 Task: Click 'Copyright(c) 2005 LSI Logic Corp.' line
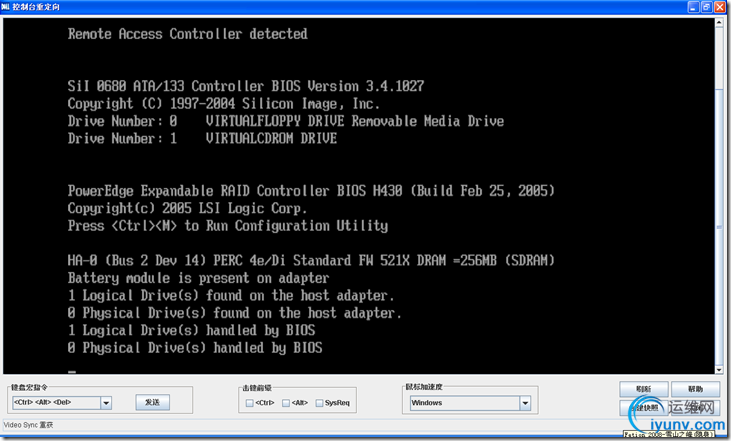pos(187,208)
